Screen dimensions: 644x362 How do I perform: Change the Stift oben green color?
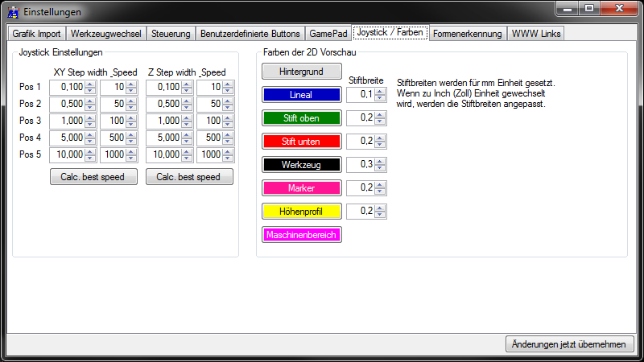coord(301,118)
